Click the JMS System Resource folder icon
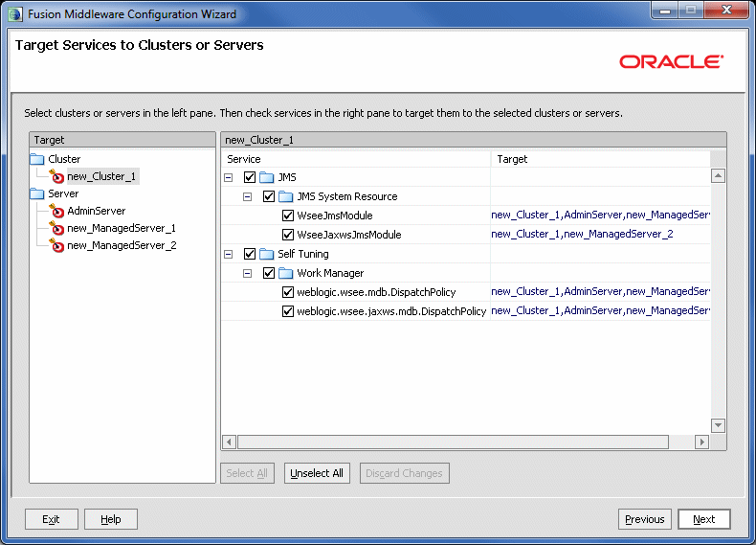 tap(286, 196)
